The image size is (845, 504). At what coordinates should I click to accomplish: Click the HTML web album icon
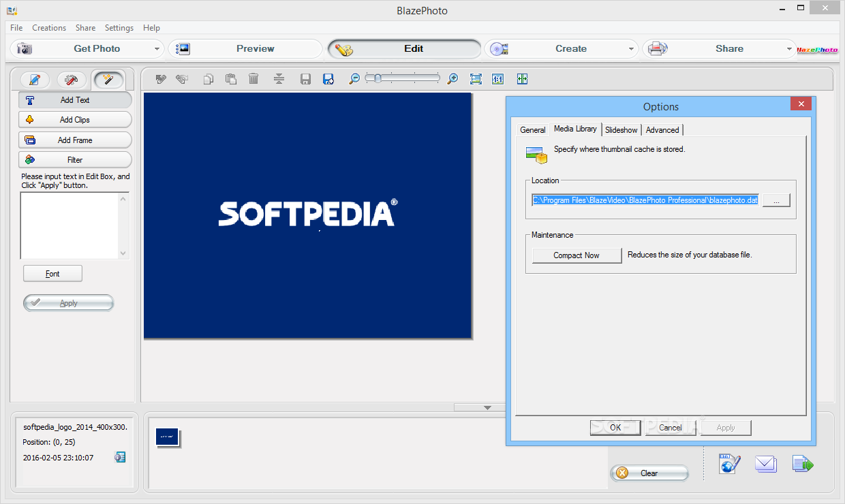point(730,464)
